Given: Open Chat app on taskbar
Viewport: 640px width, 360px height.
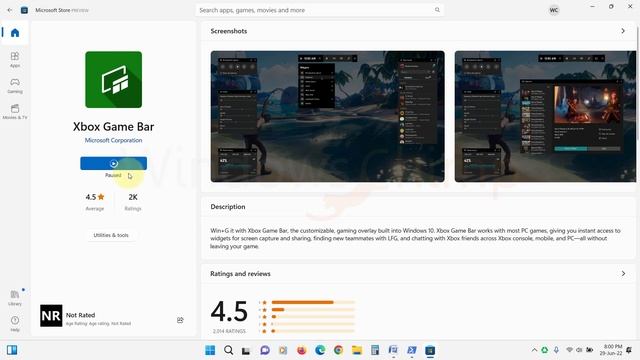Looking at the screenshot, I should pyautogui.click(x=265, y=350).
